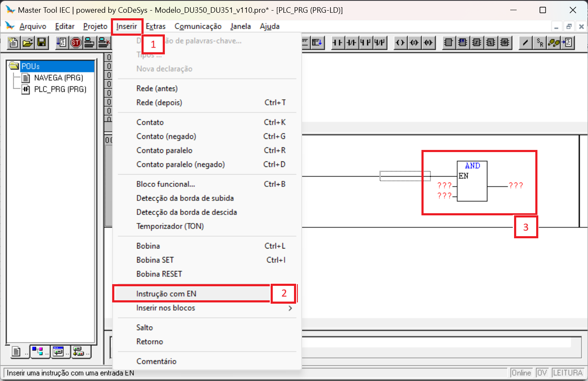Insert coil using the toolbar coil icon
The height and width of the screenshot is (381, 588).
tap(400, 42)
